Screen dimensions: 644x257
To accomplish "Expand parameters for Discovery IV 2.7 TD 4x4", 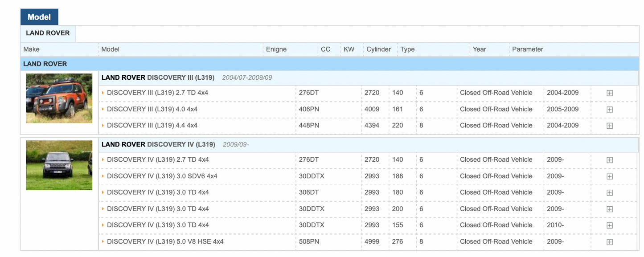I will (610, 160).
